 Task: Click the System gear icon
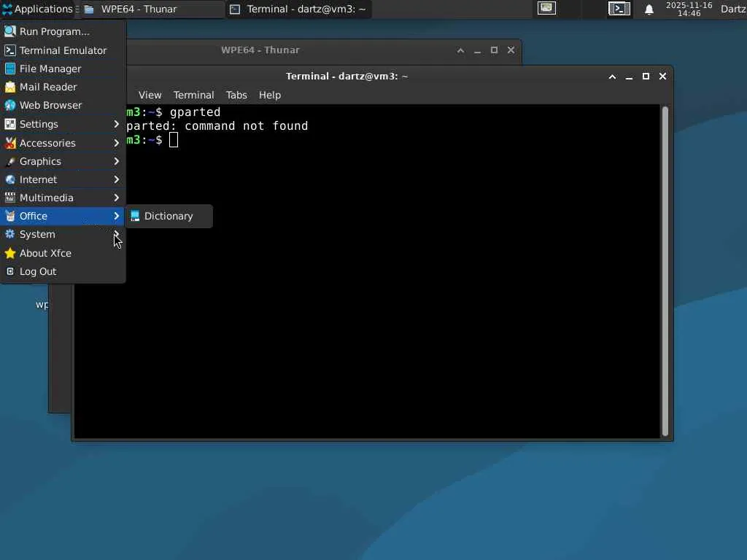tap(10, 234)
